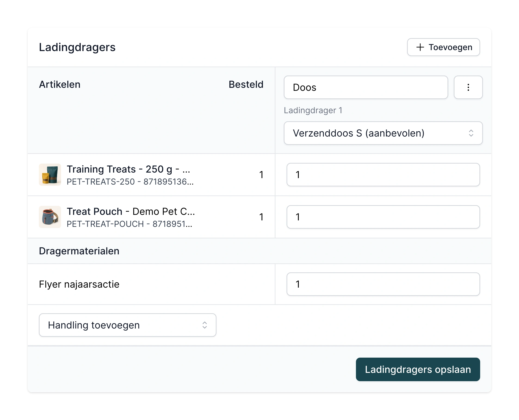
Task: Open the Handling toevoegen dropdown
Action: [x=127, y=325]
